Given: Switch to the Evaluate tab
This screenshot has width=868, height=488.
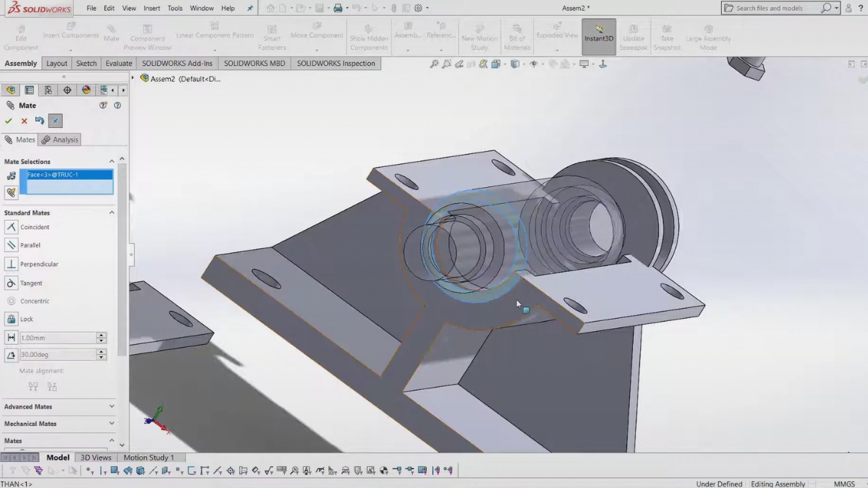Looking at the screenshot, I should click(x=119, y=64).
